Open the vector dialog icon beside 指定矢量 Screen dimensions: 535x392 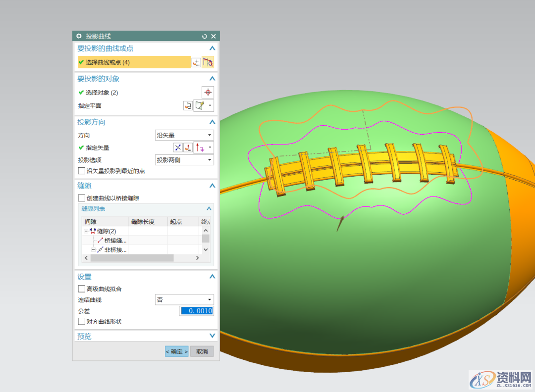[x=188, y=147]
